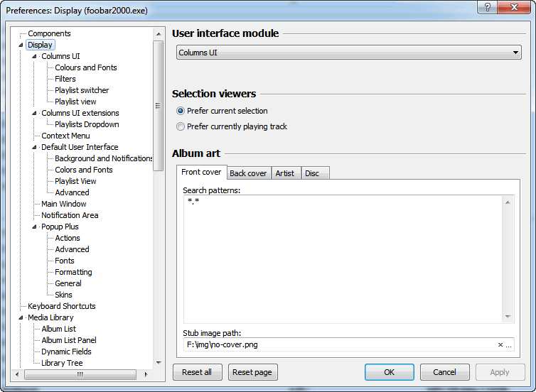Click the Cancel button
Viewport: 536px width, 392px height.
coord(445,372)
